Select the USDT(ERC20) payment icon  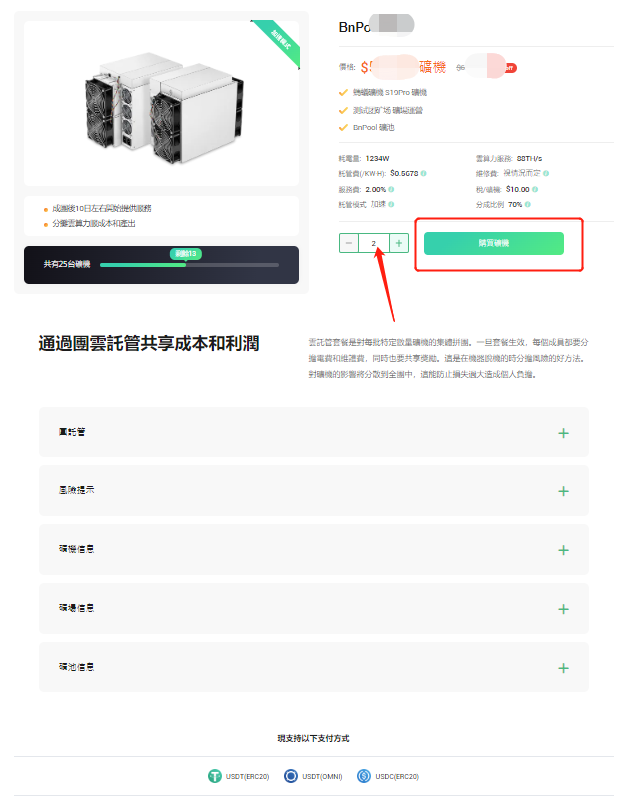[214, 776]
